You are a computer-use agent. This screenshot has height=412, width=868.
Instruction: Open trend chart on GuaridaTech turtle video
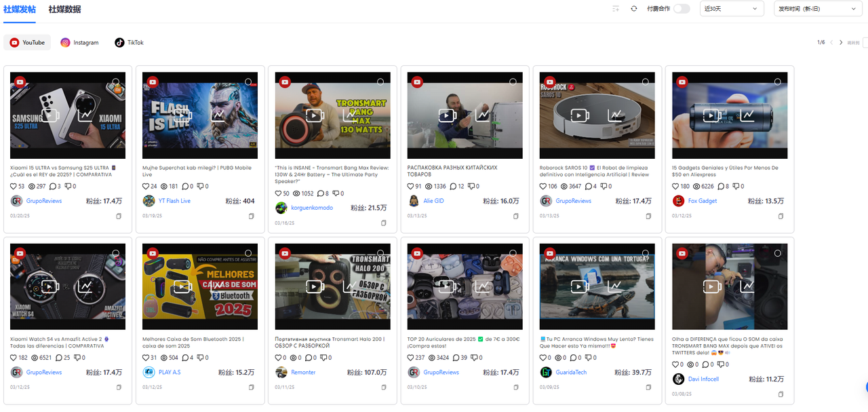615,286
